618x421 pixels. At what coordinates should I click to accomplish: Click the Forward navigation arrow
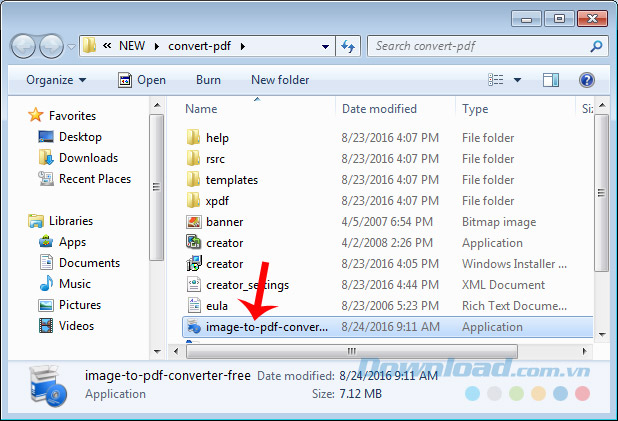coord(51,47)
